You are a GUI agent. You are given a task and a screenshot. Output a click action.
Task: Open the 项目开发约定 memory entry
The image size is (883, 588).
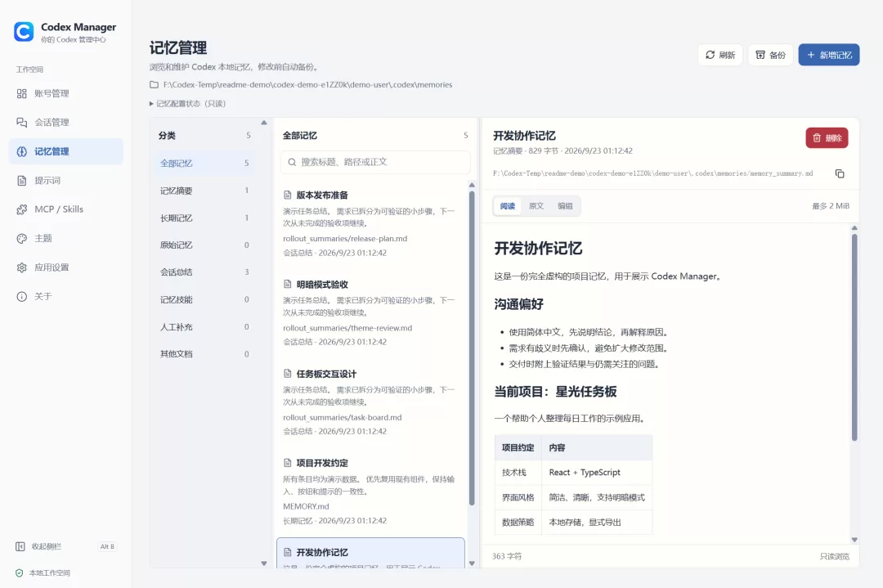370,491
